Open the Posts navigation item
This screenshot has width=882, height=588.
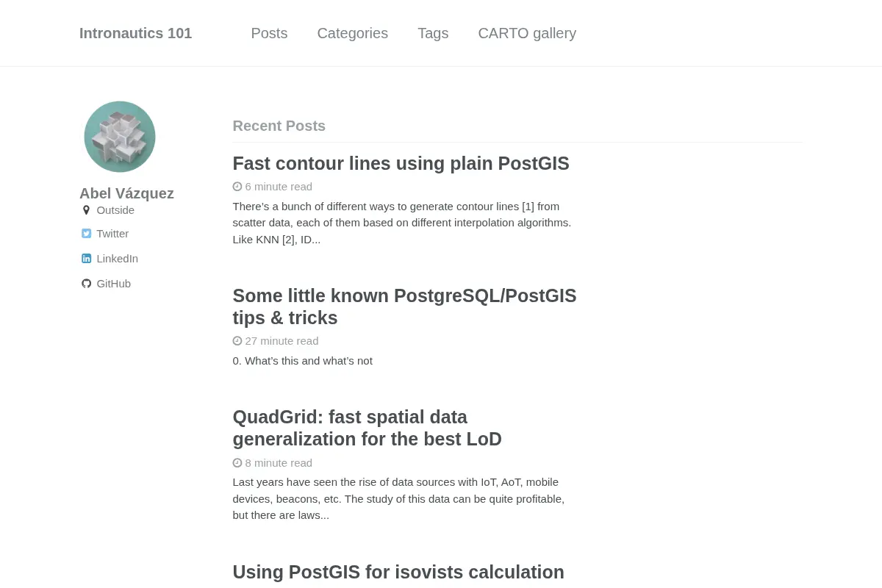tap(269, 33)
